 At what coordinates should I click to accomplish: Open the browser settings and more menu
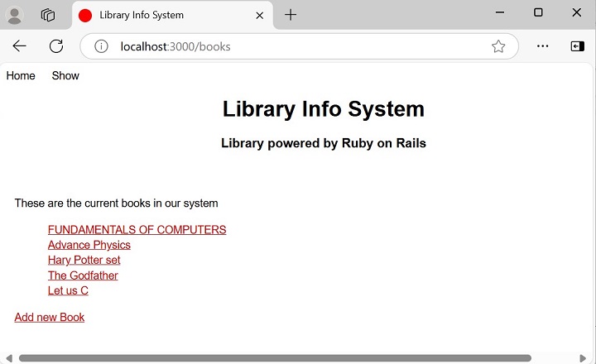coord(542,46)
